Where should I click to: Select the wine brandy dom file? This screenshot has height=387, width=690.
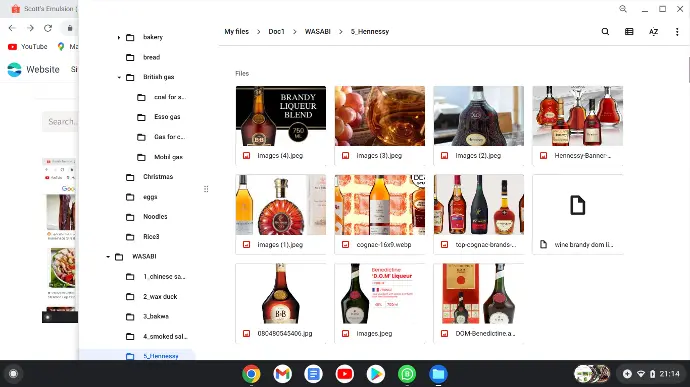coord(578,214)
